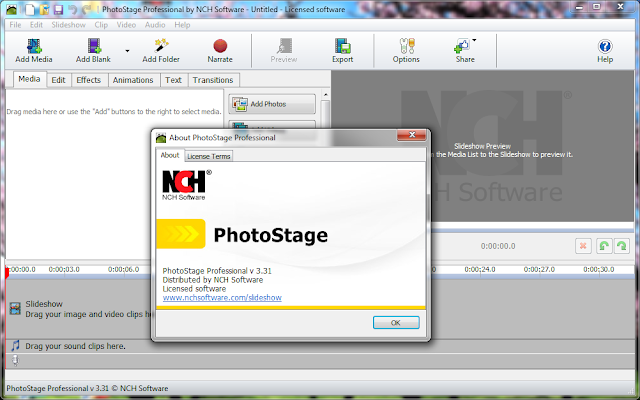The width and height of the screenshot is (640, 400).
Task: Switch to the Animations tab
Action: (x=133, y=80)
